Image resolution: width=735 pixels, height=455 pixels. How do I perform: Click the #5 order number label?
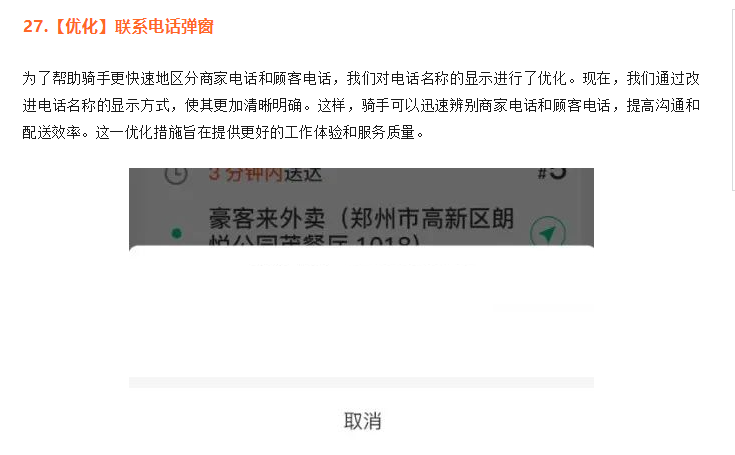[x=552, y=172]
